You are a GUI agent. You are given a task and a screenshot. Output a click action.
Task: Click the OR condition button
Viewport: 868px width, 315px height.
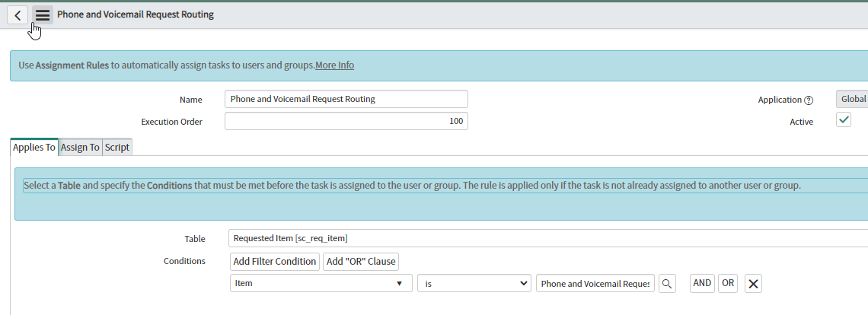click(x=728, y=283)
